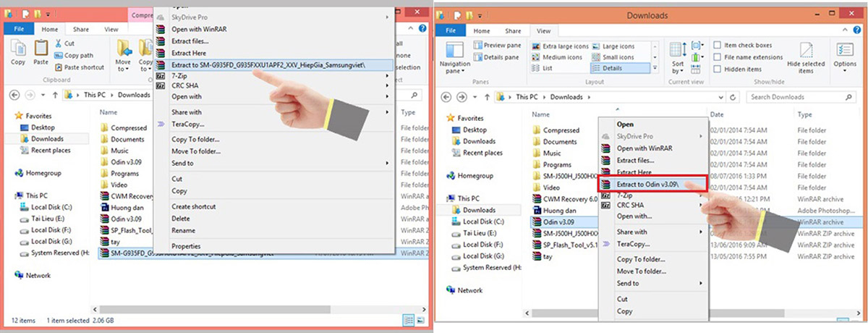Viewport: 868px width, 333px height.
Task: Click the Cut scissors icon in Clipboard group
Action: click(x=59, y=43)
